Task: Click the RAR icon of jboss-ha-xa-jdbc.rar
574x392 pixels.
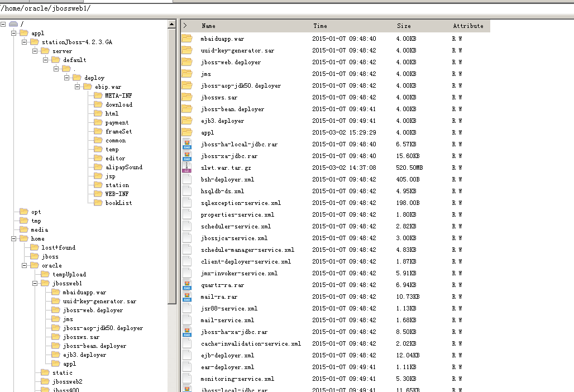Action: click(x=187, y=332)
